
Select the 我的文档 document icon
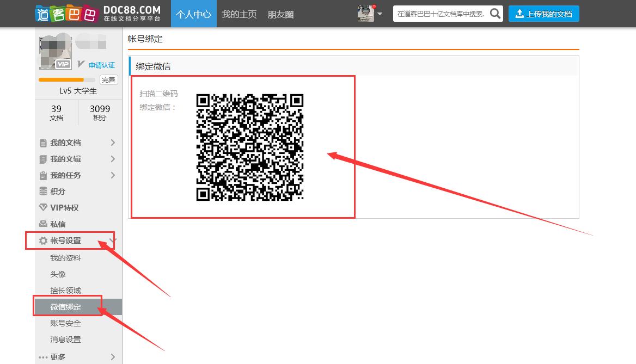[x=45, y=143]
